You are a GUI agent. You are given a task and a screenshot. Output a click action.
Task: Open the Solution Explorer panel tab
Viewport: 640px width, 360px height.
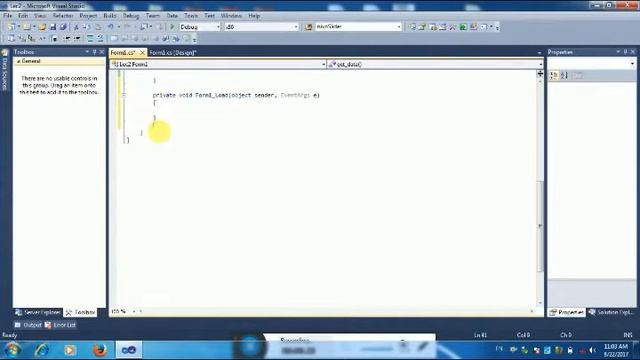tap(611, 312)
